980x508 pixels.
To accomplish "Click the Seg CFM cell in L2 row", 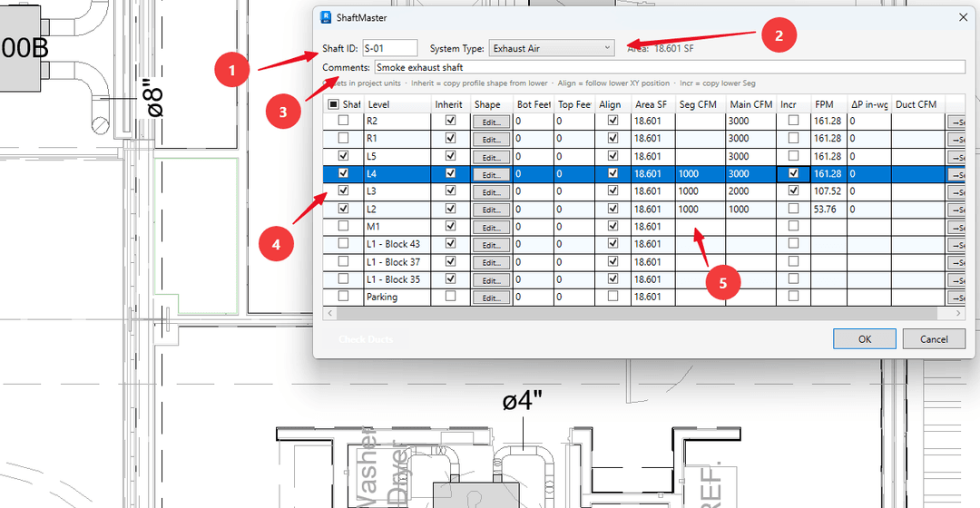I will 700,209.
